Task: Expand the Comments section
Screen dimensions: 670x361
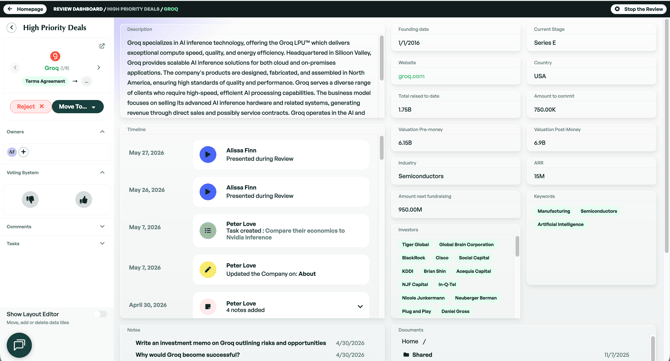Action: pyautogui.click(x=102, y=226)
